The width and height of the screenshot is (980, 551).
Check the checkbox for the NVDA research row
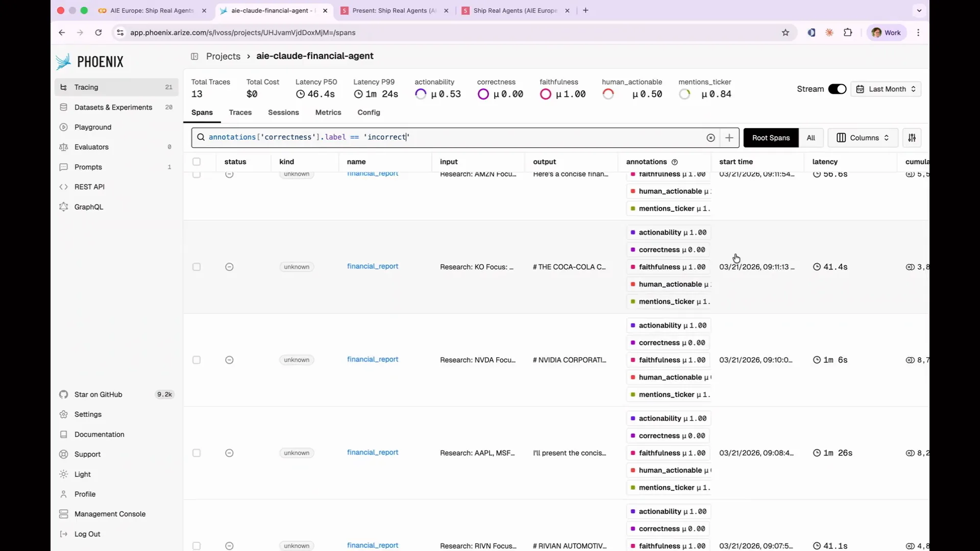tap(197, 360)
